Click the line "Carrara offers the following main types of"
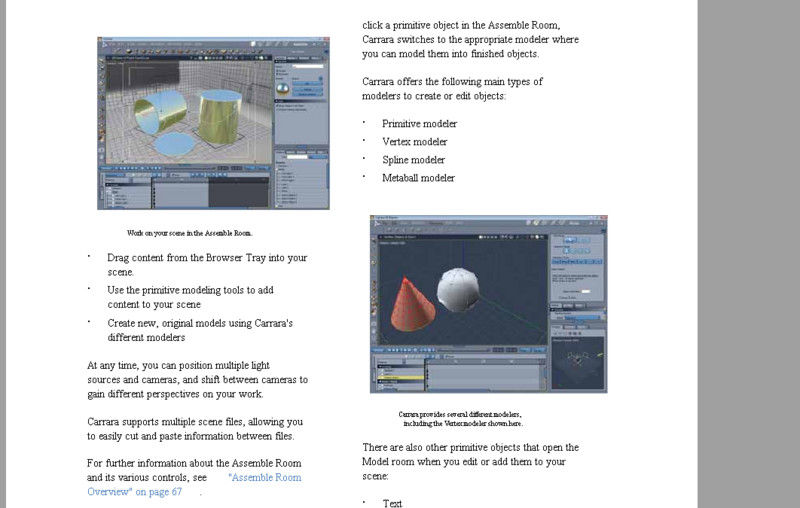 [452, 82]
